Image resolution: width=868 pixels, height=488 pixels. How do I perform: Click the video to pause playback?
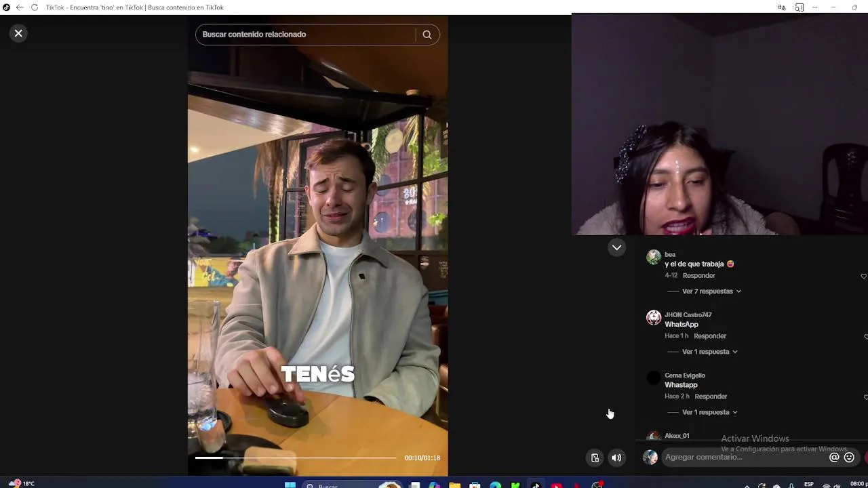click(317, 244)
